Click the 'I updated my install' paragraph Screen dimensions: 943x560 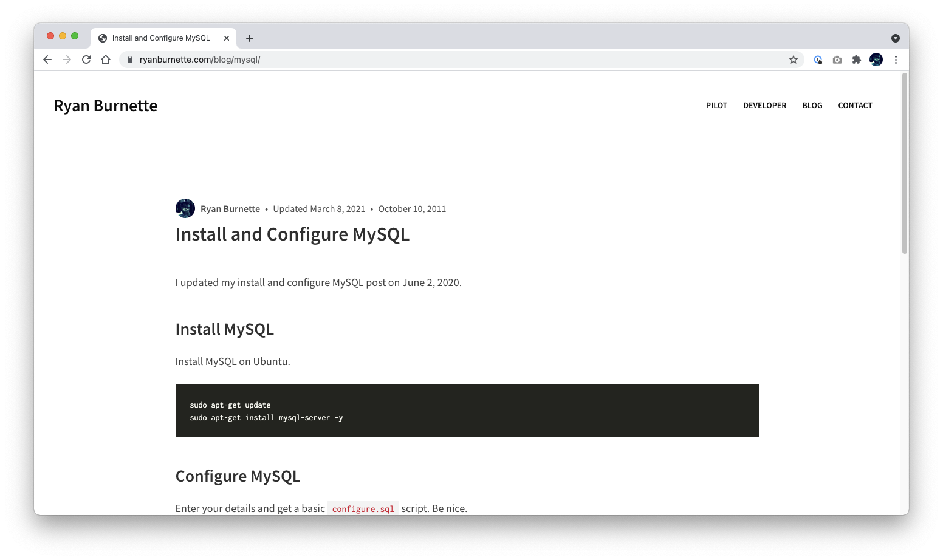click(x=318, y=282)
